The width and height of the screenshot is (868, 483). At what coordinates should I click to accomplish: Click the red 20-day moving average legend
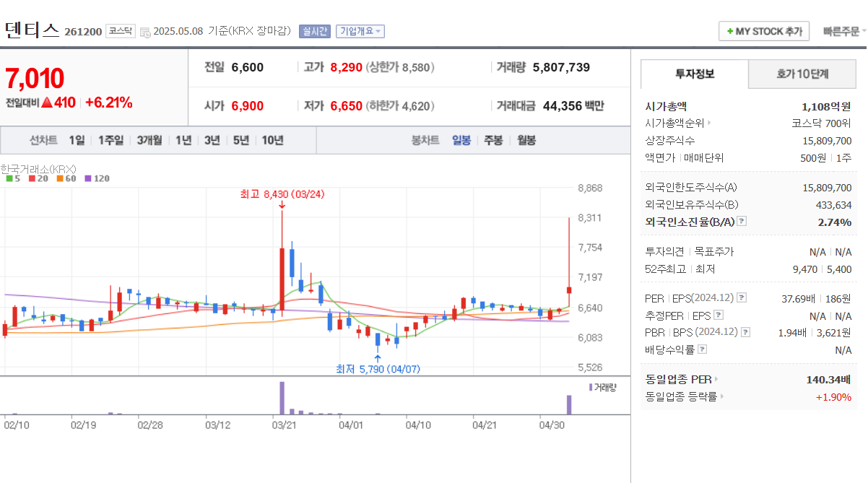point(38,178)
